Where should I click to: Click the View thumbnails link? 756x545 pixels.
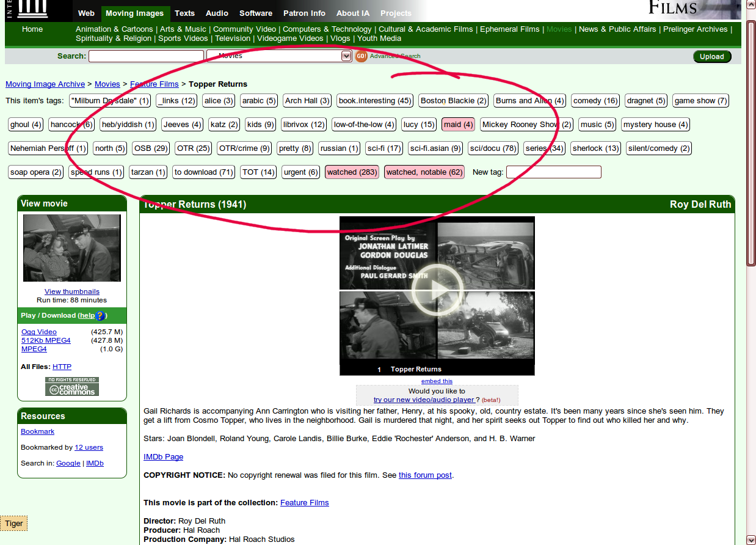pyautogui.click(x=72, y=291)
